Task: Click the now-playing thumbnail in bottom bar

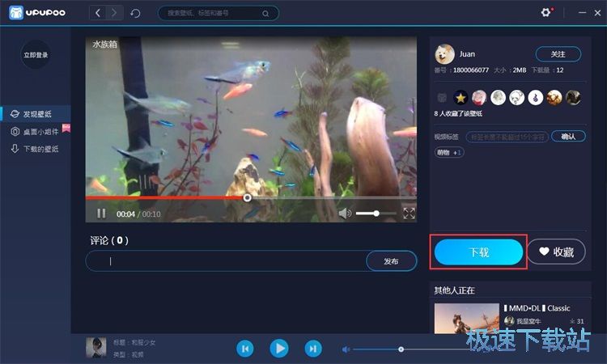Action: click(x=96, y=348)
